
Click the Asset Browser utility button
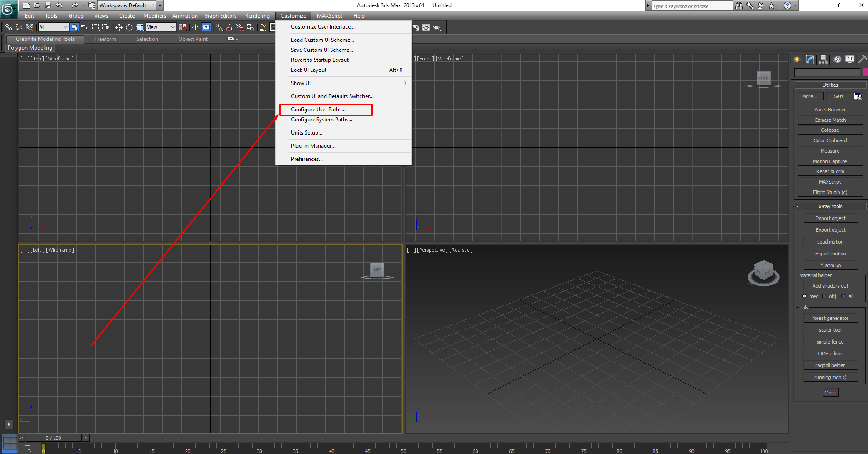point(830,110)
